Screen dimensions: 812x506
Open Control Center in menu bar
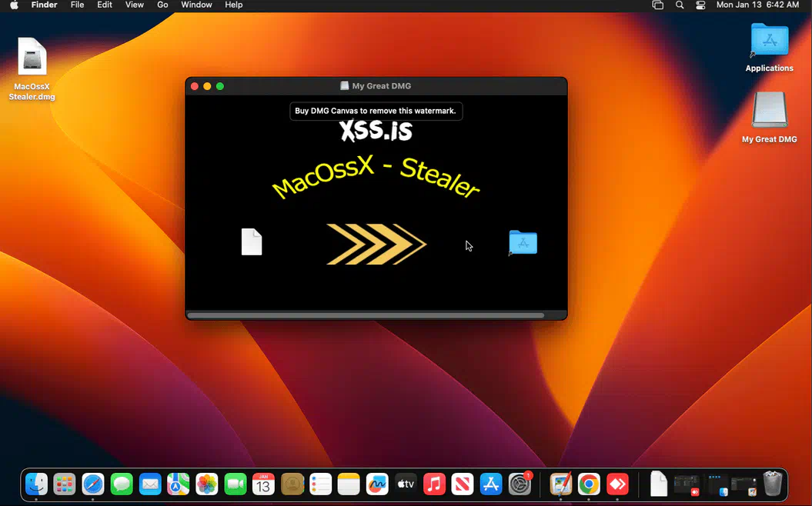[x=700, y=5]
